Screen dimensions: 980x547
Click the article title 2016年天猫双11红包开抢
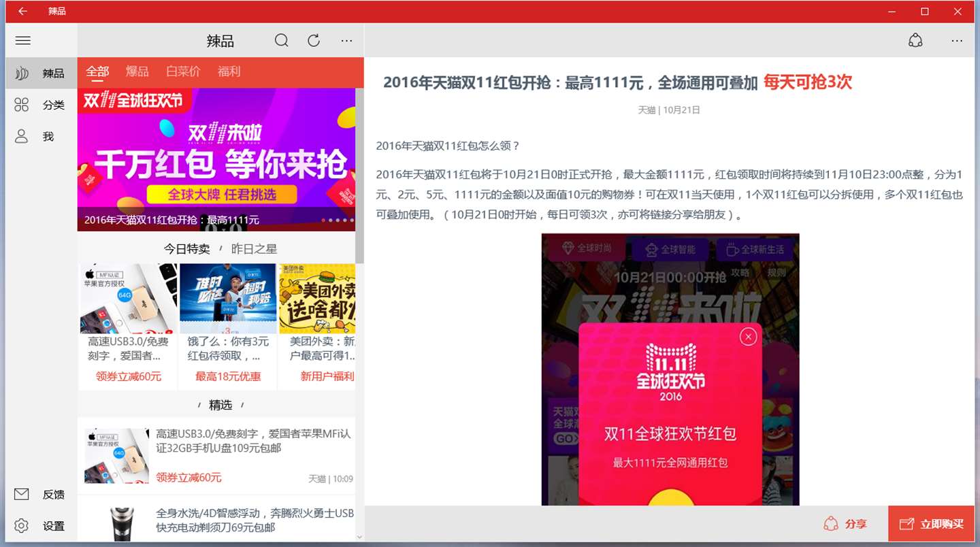coord(570,83)
